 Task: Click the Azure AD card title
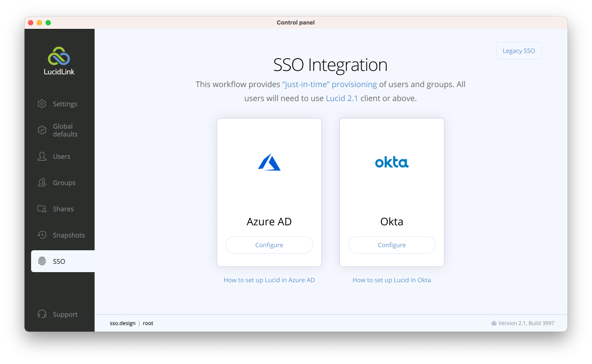click(x=269, y=221)
